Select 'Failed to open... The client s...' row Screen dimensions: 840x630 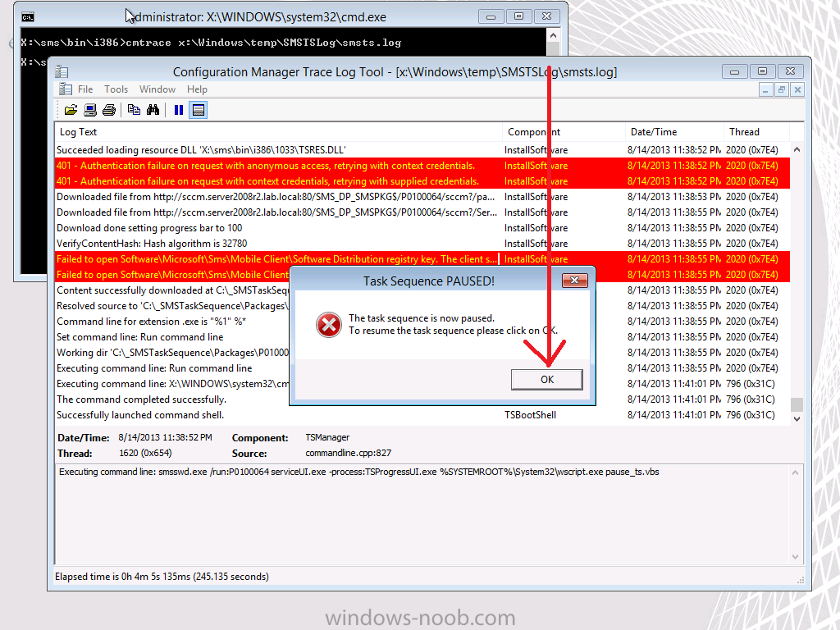422,258
